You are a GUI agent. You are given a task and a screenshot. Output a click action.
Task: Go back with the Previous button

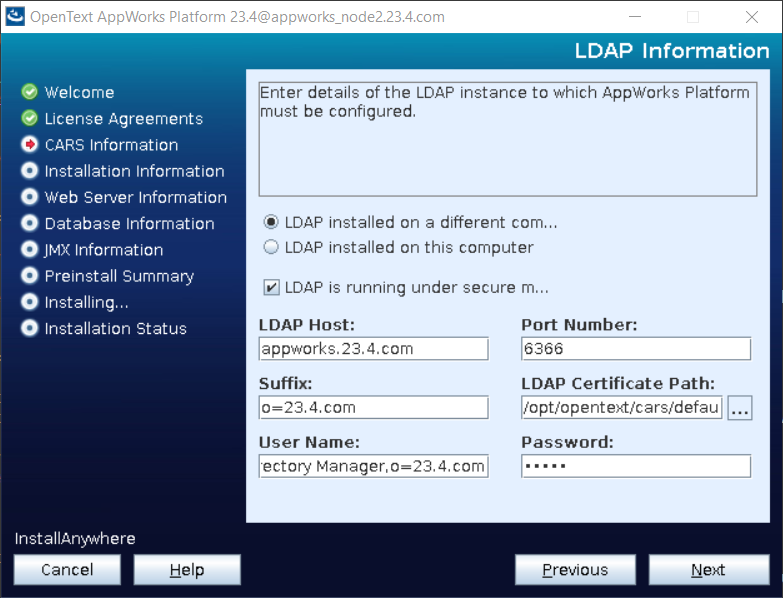point(575,570)
